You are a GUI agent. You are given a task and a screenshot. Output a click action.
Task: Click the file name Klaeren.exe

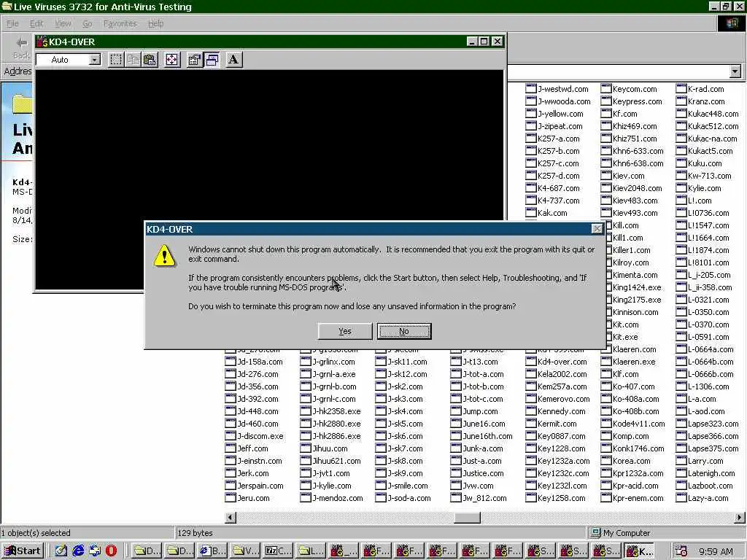tap(634, 362)
